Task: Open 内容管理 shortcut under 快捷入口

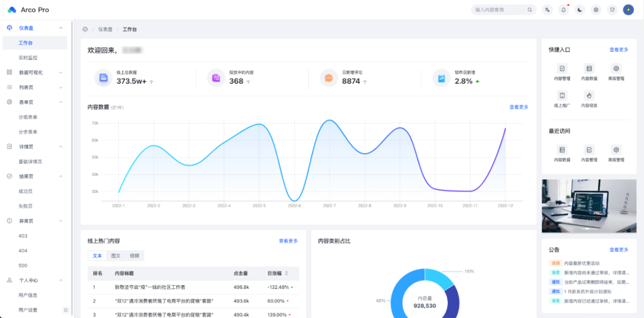Action: point(562,72)
